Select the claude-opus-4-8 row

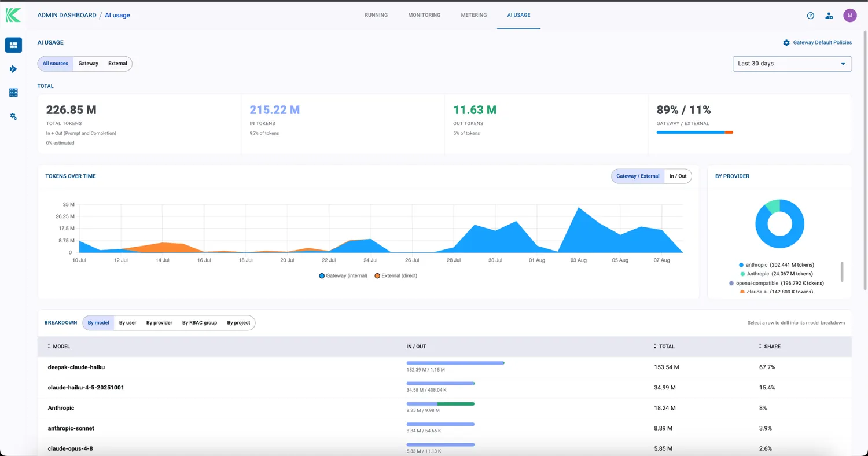(x=444, y=448)
